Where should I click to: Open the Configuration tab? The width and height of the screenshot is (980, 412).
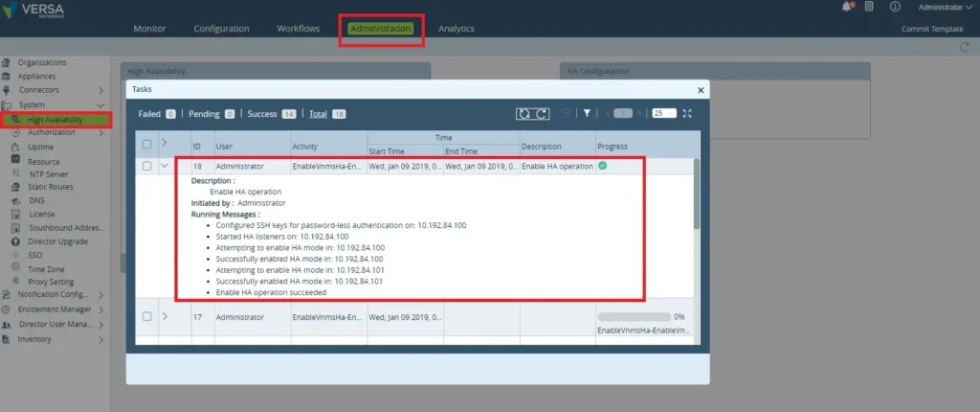[221, 29]
